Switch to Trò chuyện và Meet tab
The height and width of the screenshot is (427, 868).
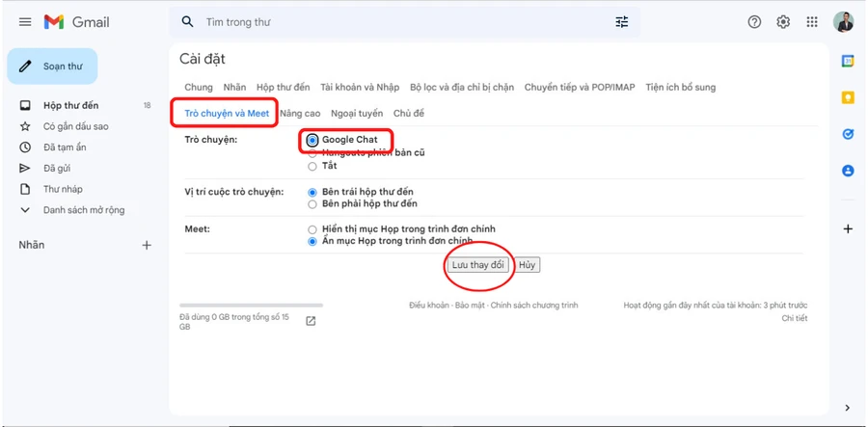pyautogui.click(x=227, y=114)
